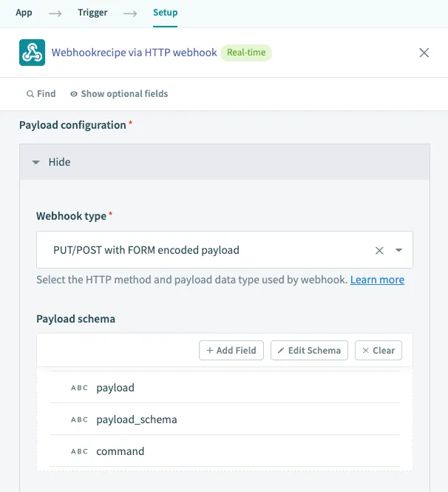Show optional fields via eye icon

[x=74, y=94]
